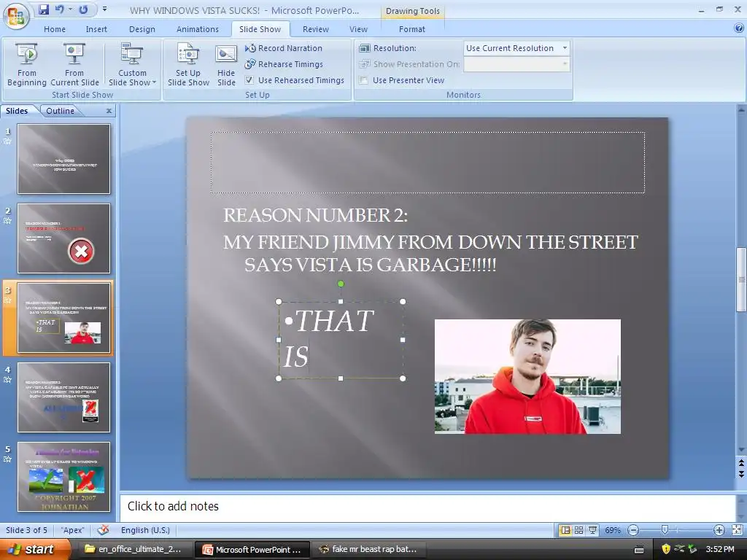The height and width of the screenshot is (560, 747).
Task: Click the disabled Show Presentation On dropdown
Action: tap(516, 64)
